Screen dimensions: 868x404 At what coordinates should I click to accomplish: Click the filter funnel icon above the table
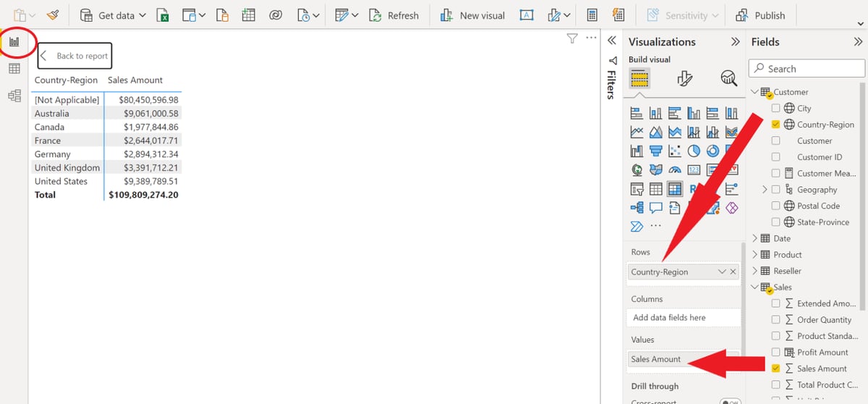572,39
